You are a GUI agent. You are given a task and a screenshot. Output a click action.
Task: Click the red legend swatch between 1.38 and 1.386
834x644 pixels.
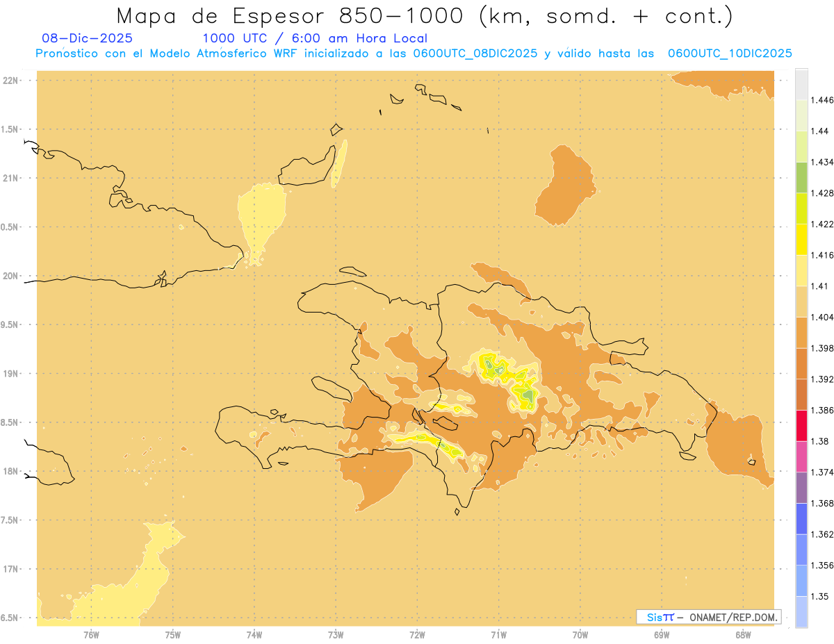[801, 425]
